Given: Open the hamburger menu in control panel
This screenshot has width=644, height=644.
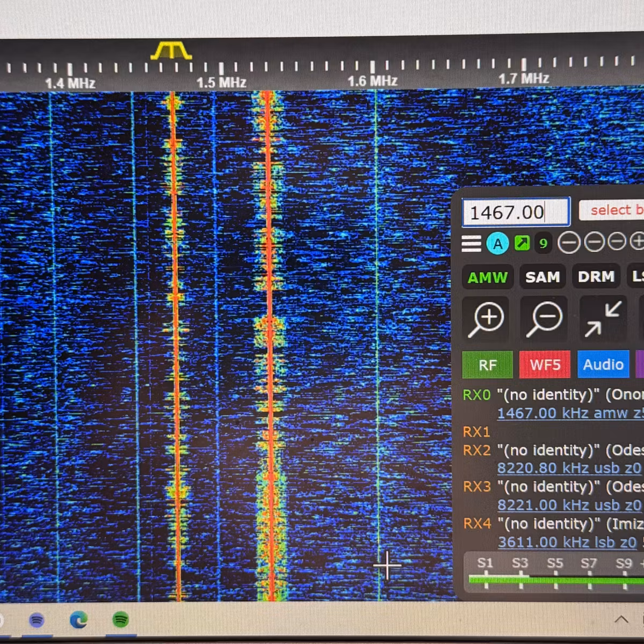Looking at the screenshot, I should coord(471,244).
